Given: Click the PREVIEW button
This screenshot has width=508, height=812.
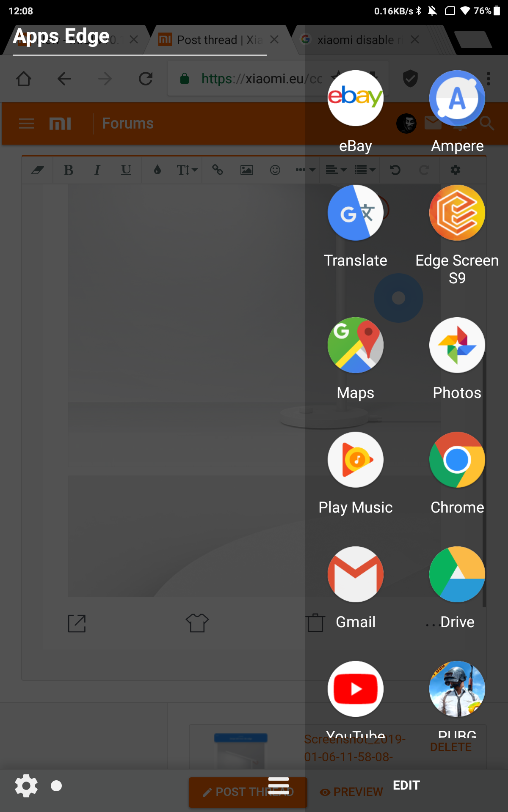Looking at the screenshot, I should 351,792.
